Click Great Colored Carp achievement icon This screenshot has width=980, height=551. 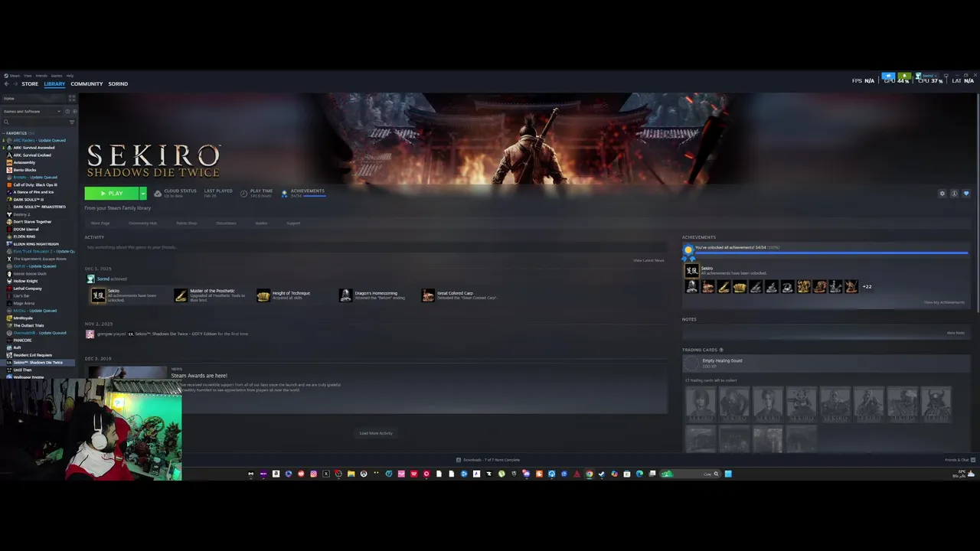[428, 295]
